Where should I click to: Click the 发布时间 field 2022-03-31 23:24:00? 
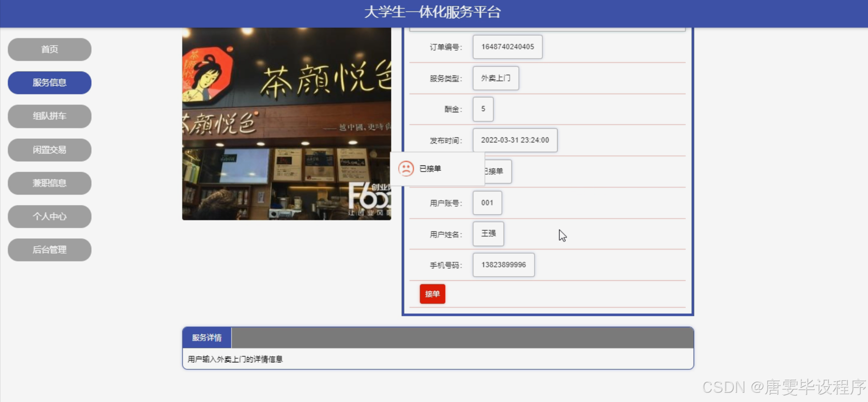tap(515, 140)
